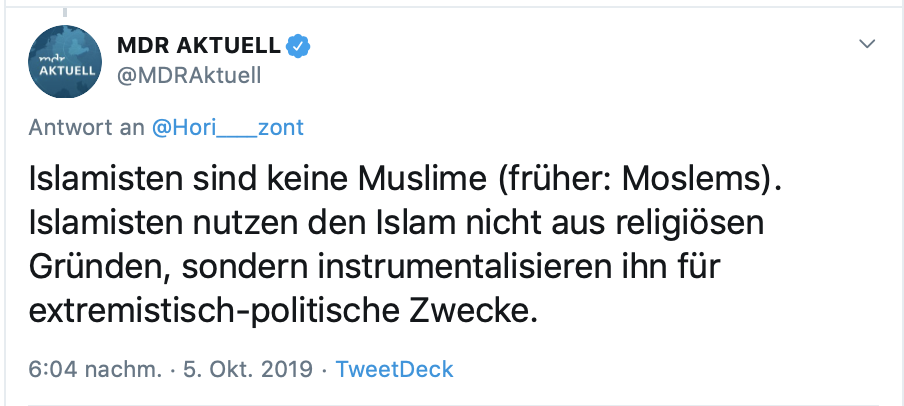This screenshot has height=406, width=904.
Task: Open the MDR AKTUELL display name
Action: [200, 45]
